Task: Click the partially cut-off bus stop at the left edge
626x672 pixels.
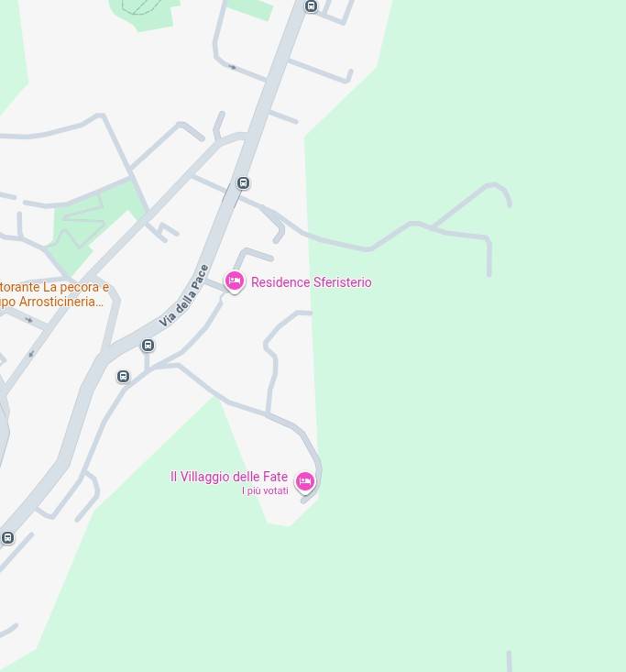Action: pos(7,537)
